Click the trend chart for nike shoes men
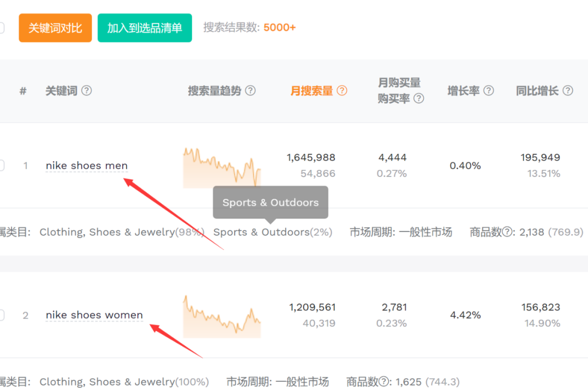Screen dimensions: 588x390 pyautogui.click(x=222, y=165)
